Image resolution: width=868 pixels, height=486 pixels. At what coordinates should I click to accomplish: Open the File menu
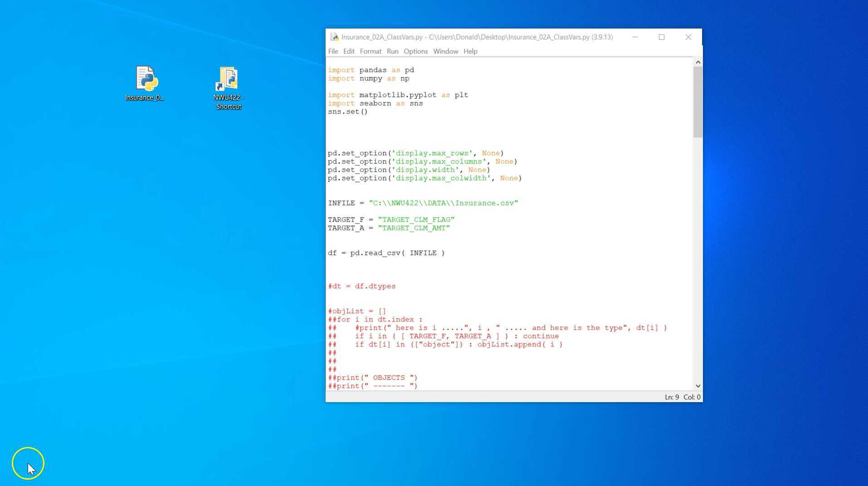pyautogui.click(x=333, y=51)
